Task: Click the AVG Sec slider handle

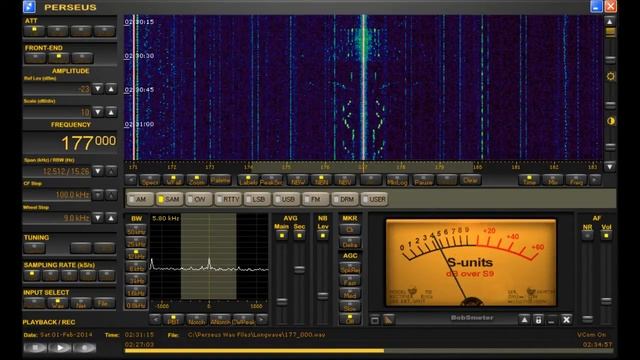Action: coord(299,269)
